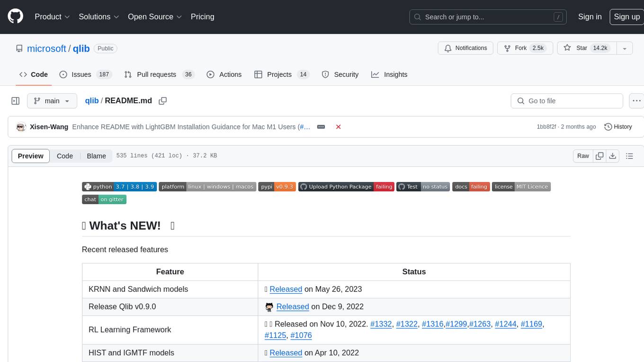Fork the repository
644x362 pixels.
pyautogui.click(x=525, y=48)
